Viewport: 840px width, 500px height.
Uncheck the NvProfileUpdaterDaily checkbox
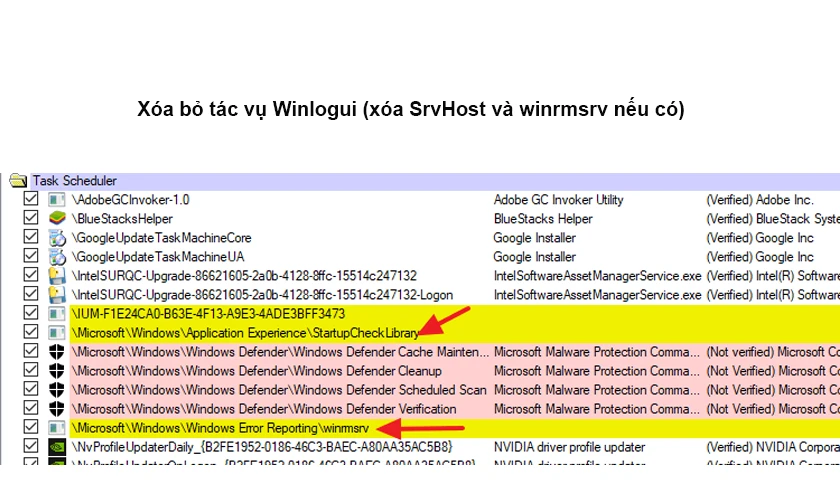(x=31, y=446)
